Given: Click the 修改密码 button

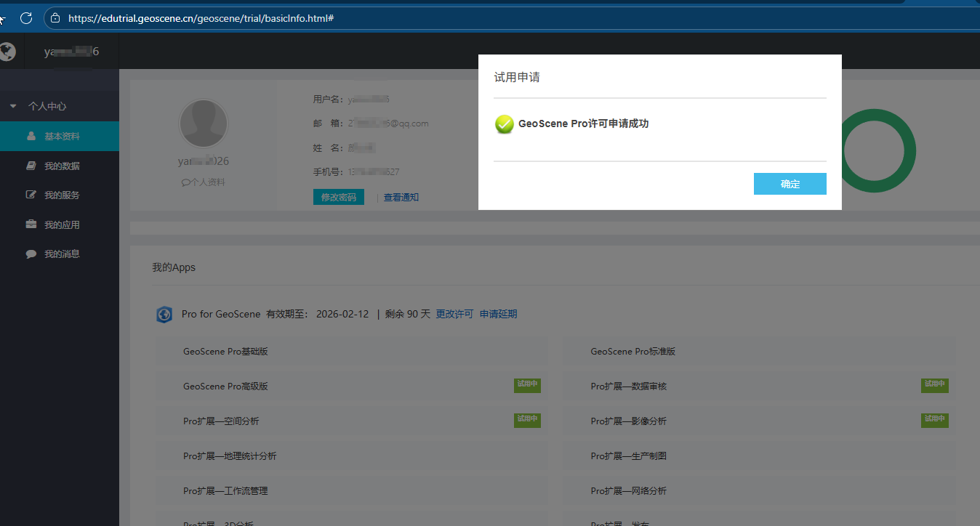Looking at the screenshot, I should coord(339,197).
